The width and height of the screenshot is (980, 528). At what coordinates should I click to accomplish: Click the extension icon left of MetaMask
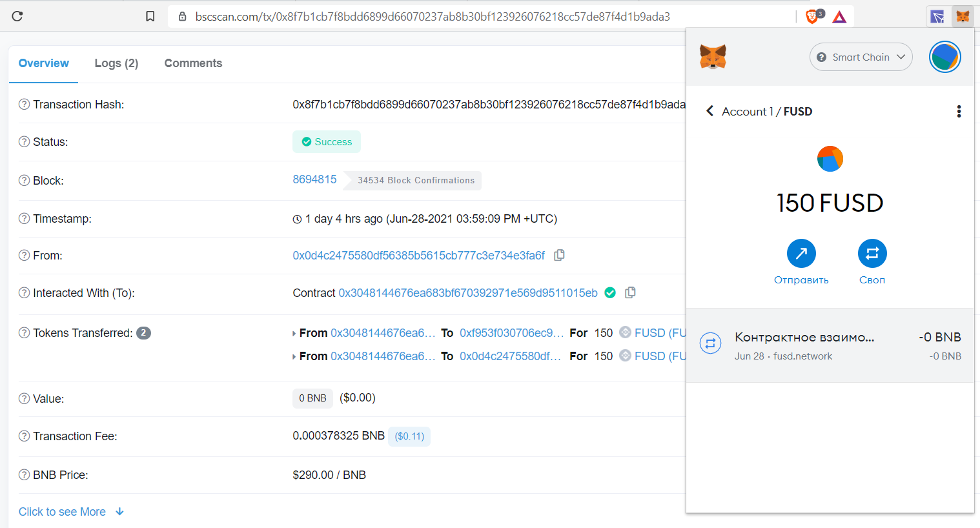click(937, 16)
